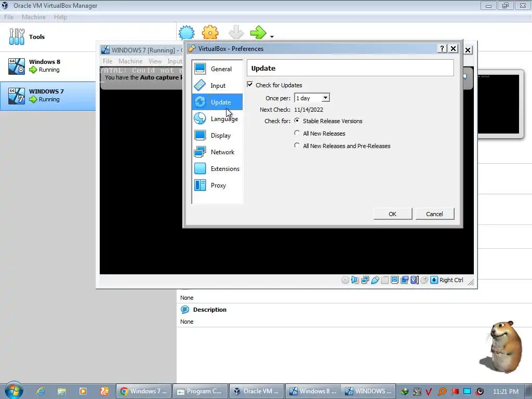This screenshot has height=399, width=532.
Task: Close the Preferences dialog with X
Action: point(453,48)
